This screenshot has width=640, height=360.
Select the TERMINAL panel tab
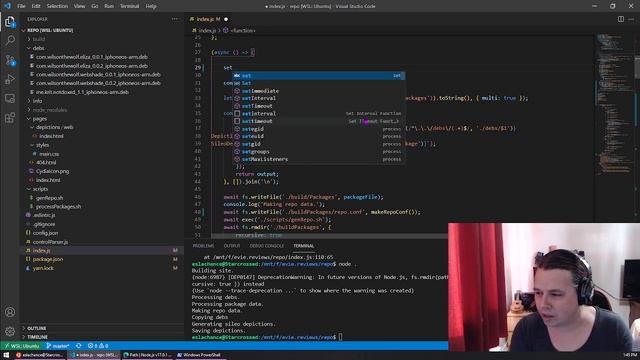click(x=304, y=246)
